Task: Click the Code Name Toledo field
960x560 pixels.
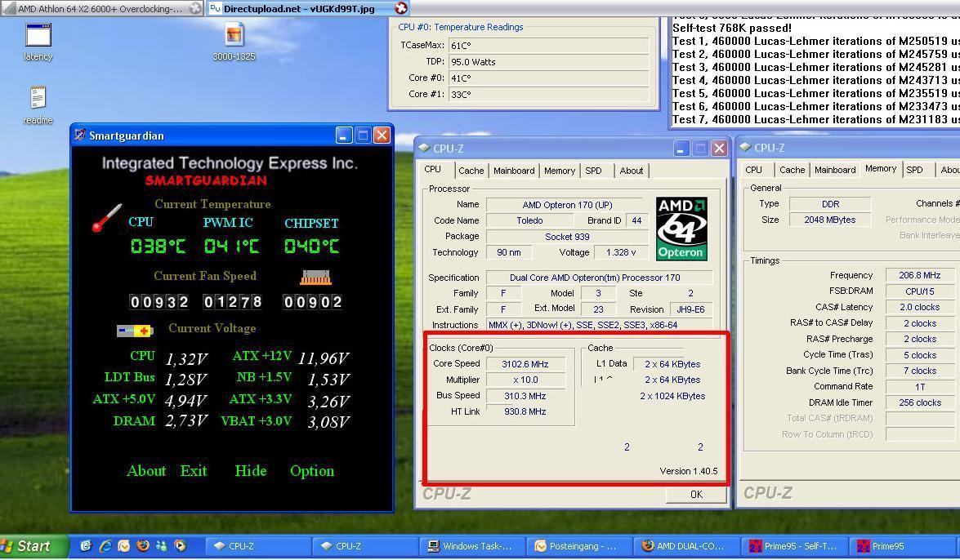Action: [x=529, y=220]
